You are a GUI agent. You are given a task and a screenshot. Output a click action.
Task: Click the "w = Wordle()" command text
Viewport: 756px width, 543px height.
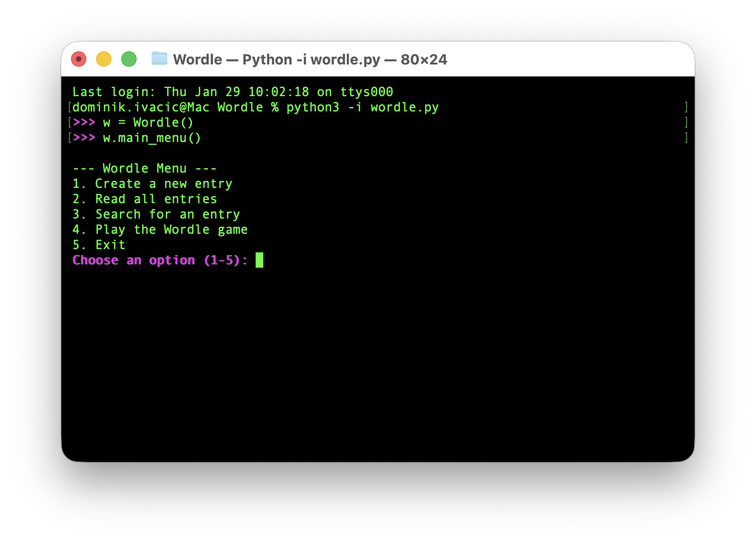[148, 122]
